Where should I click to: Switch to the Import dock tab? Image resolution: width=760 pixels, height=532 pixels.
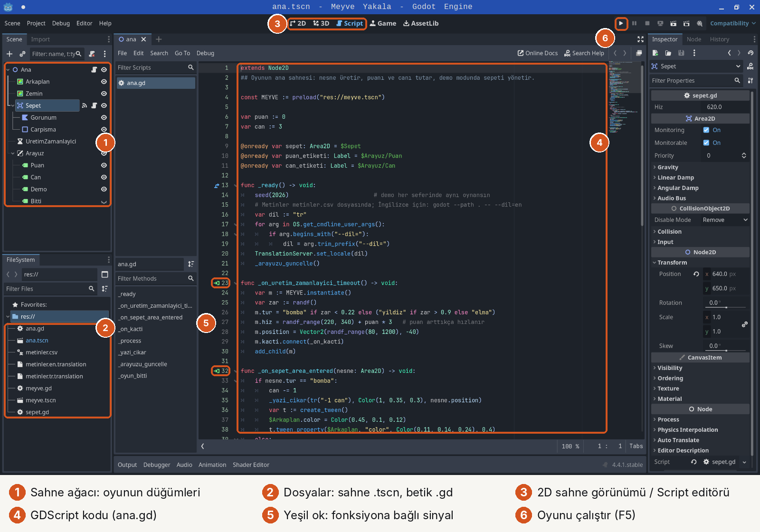(40, 39)
